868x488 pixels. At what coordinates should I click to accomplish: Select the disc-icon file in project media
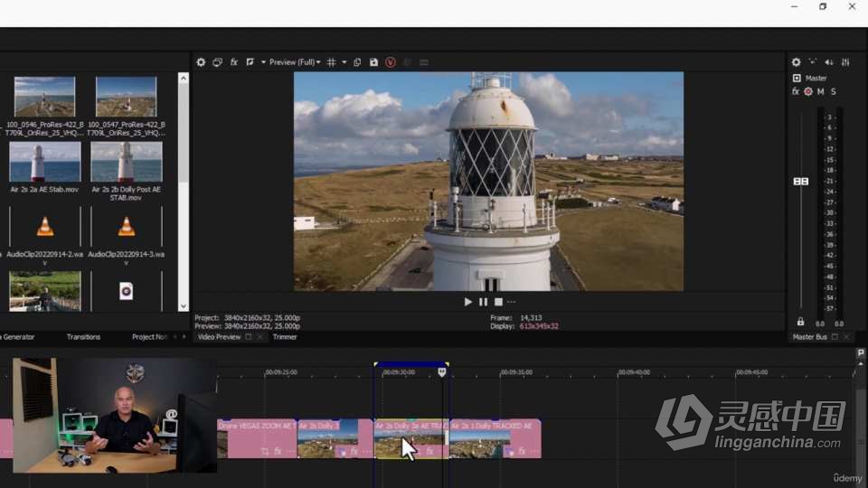[x=127, y=291]
